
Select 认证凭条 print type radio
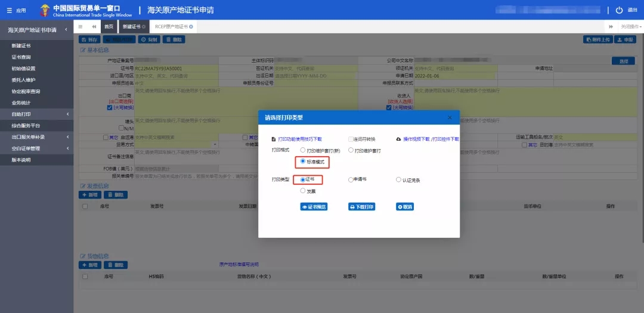(399, 179)
